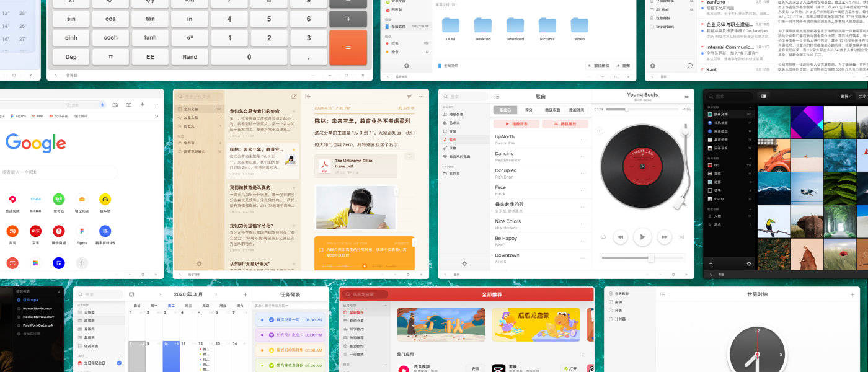The width and height of the screenshot is (868, 372).
Task: Toggle shuffle icon beside the playback controls
Action: click(682, 237)
